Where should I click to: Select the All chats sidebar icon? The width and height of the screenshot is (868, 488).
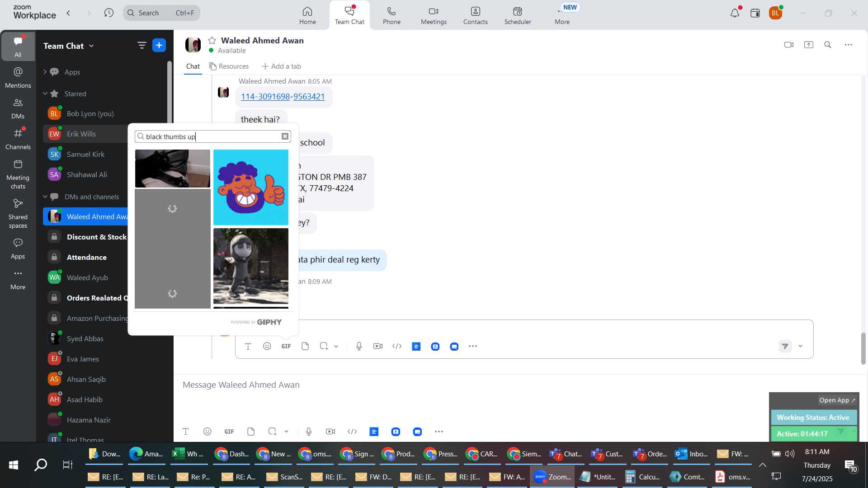point(18,47)
